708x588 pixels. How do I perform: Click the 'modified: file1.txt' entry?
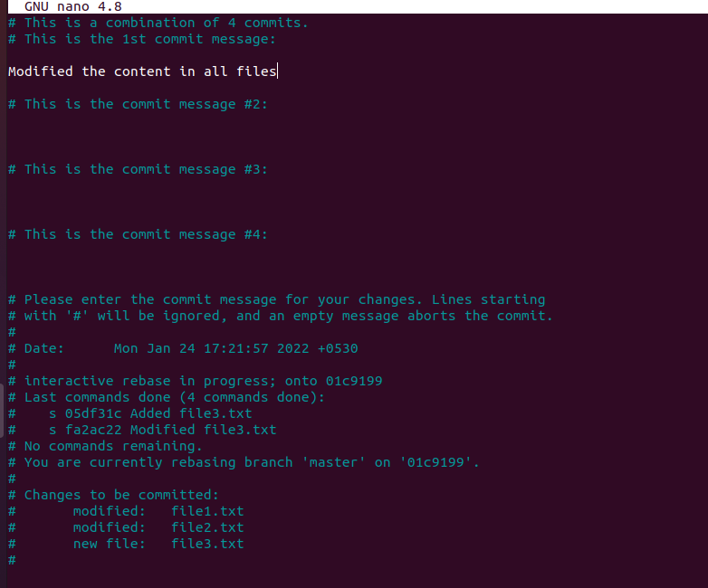pos(158,511)
